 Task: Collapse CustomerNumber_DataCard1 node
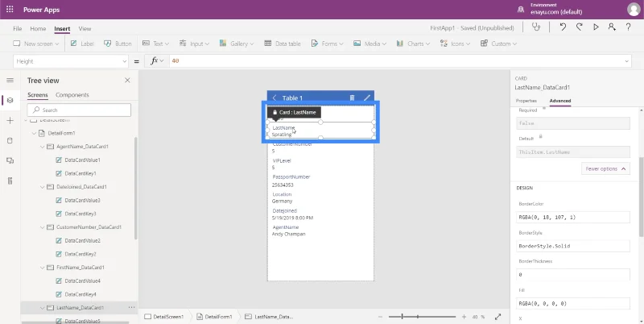tap(43, 227)
